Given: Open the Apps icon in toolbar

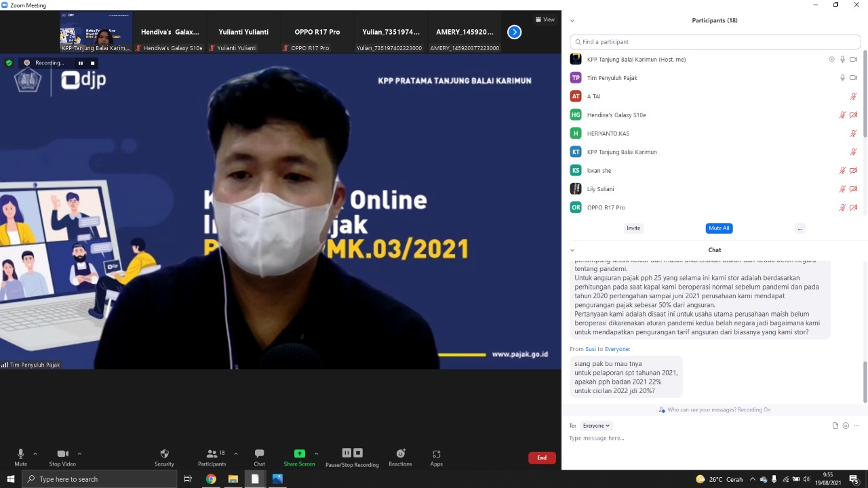Looking at the screenshot, I should click(x=436, y=453).
